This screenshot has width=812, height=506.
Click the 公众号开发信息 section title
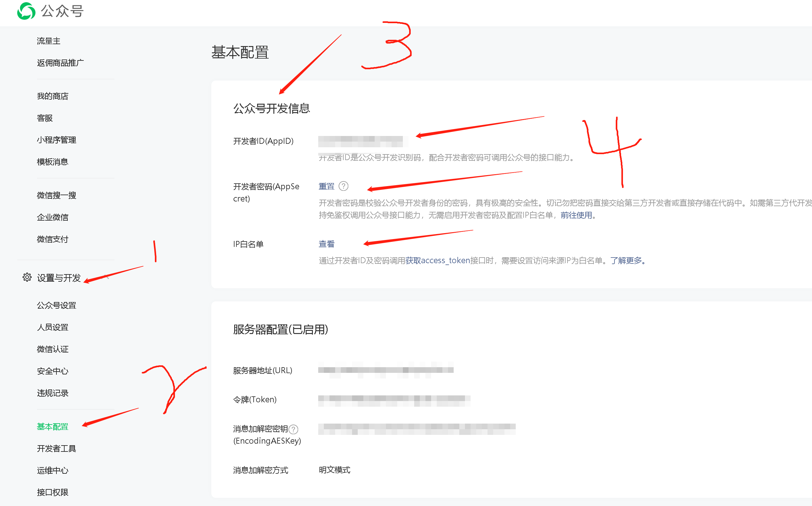[x=272, y=108]
